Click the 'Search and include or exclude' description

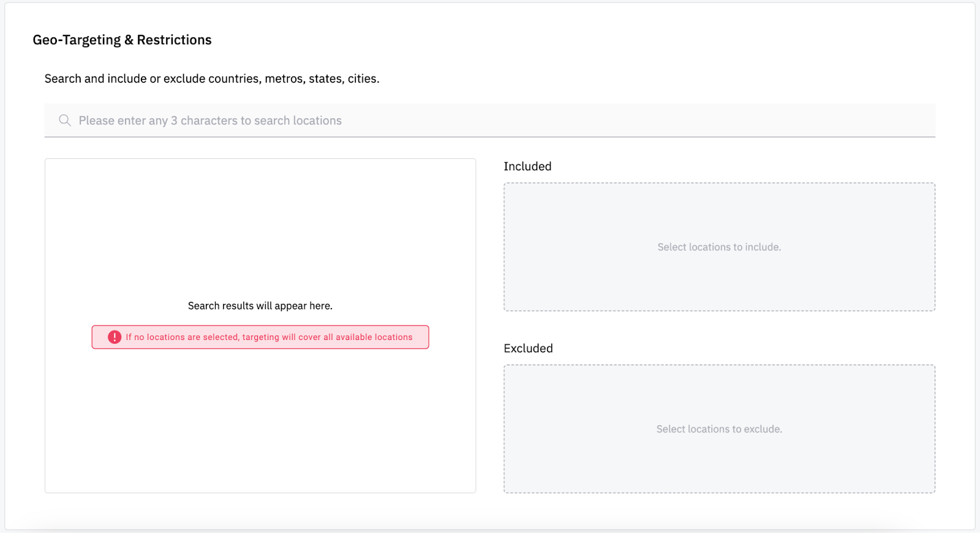coord(212,78)
